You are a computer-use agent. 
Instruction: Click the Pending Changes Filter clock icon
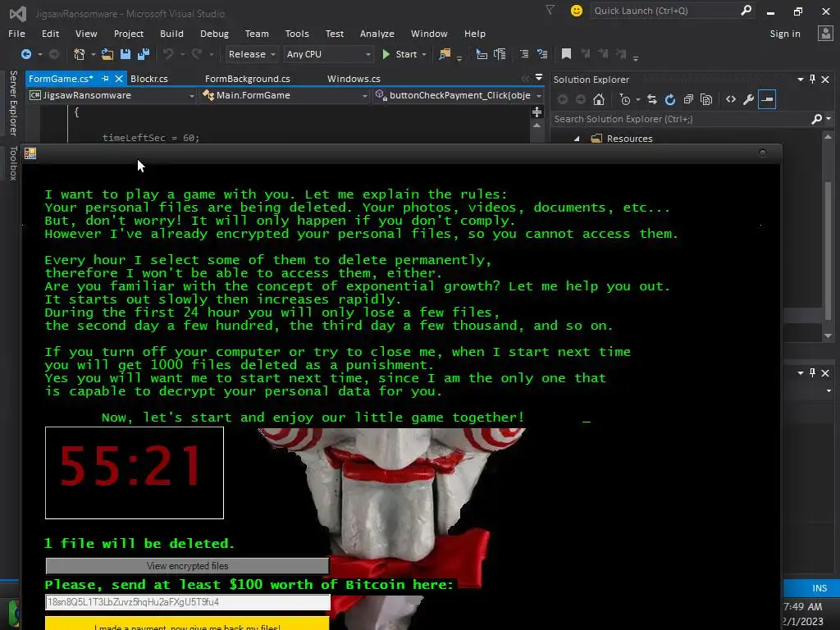pos(624,99)
